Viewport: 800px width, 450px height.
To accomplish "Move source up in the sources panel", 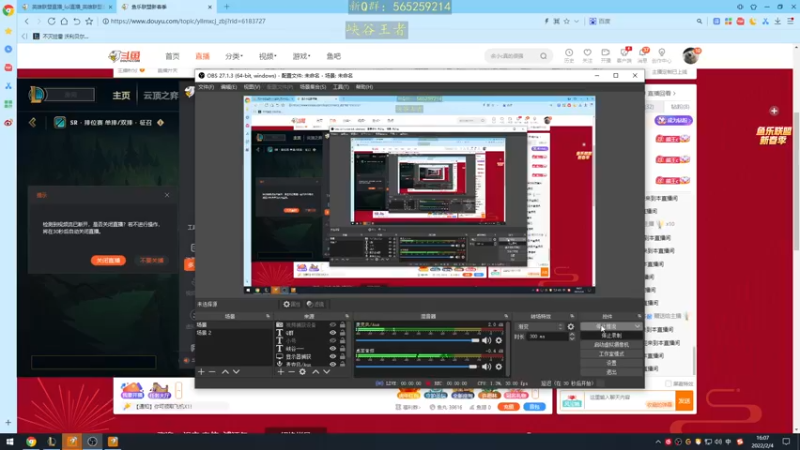I will [x=315, y=372].
